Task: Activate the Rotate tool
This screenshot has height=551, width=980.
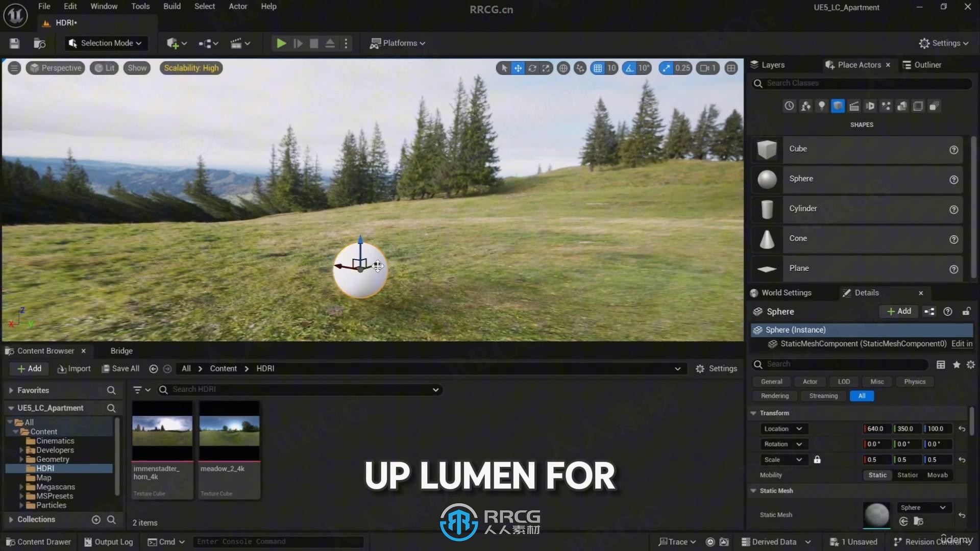Action: (x=532, y=68)
